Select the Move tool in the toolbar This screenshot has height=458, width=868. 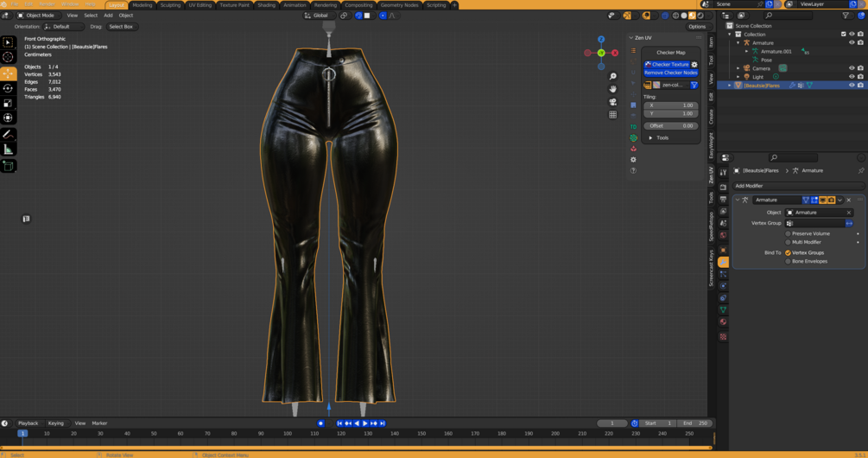coord(9,73)
